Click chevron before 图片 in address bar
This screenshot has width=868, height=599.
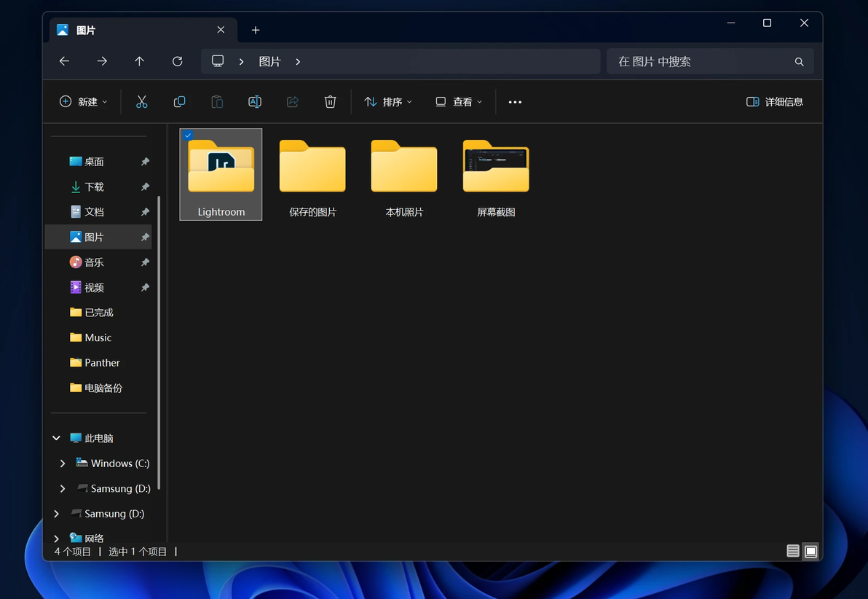click(x=241, y=61)
